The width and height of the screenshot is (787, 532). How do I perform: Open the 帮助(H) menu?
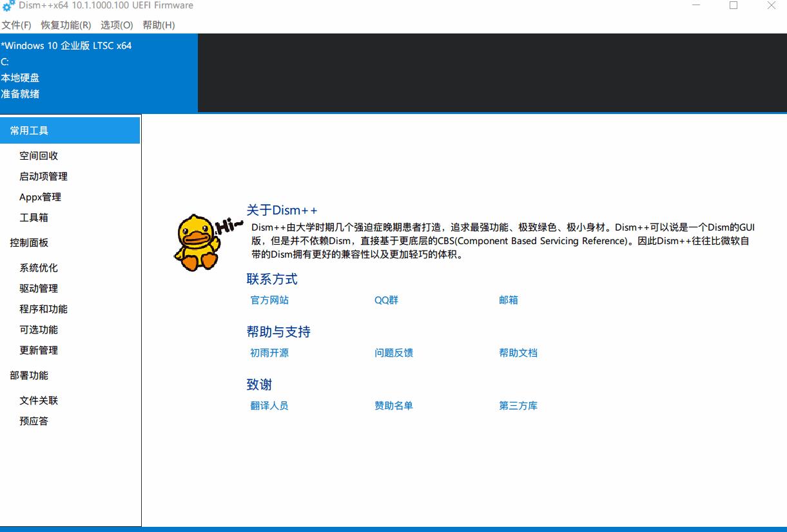160,25
